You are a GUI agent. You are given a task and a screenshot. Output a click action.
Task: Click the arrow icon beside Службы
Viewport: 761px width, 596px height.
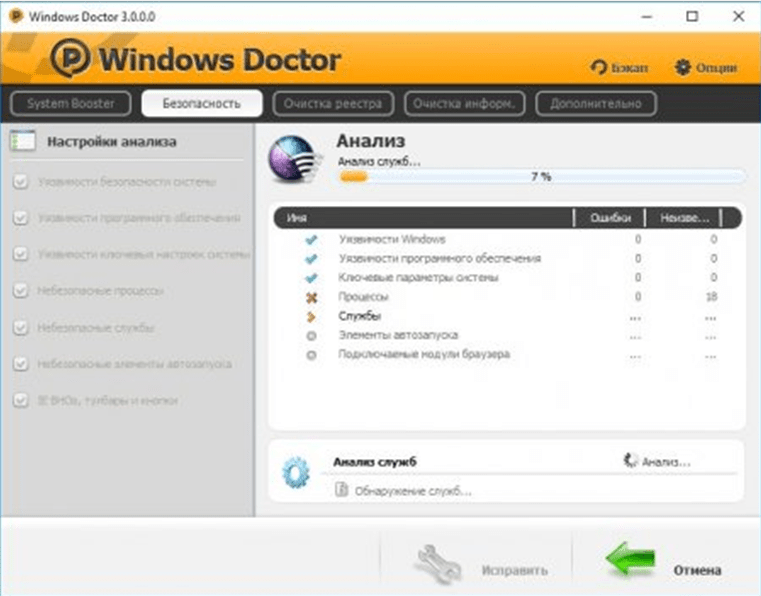[x=311, y=317]
